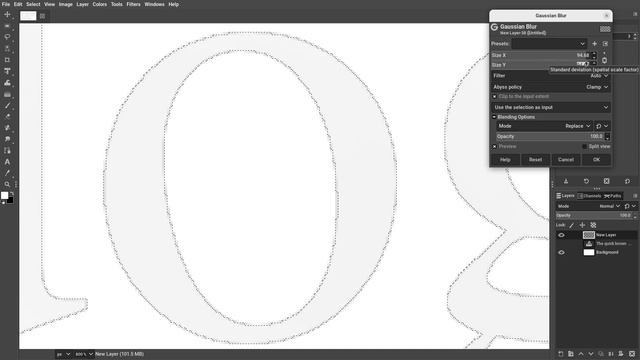
Task: Select the Eraser tool
Action: click(7, 117)
